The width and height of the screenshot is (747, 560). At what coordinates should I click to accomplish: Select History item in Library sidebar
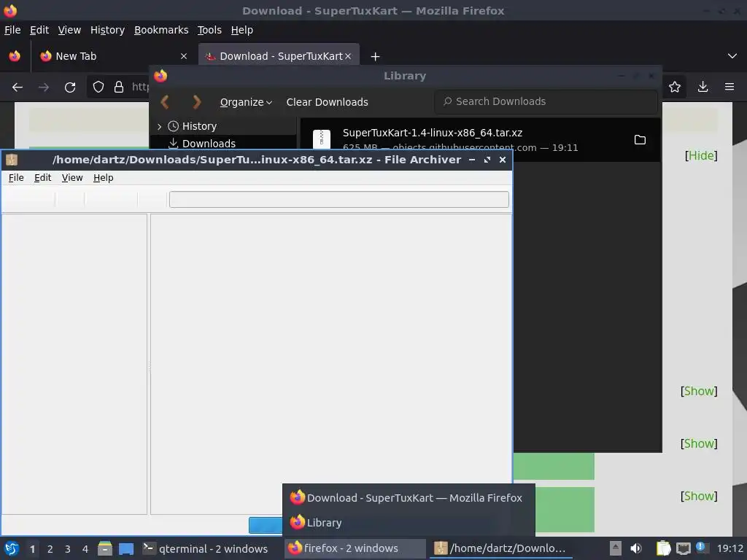199,126
